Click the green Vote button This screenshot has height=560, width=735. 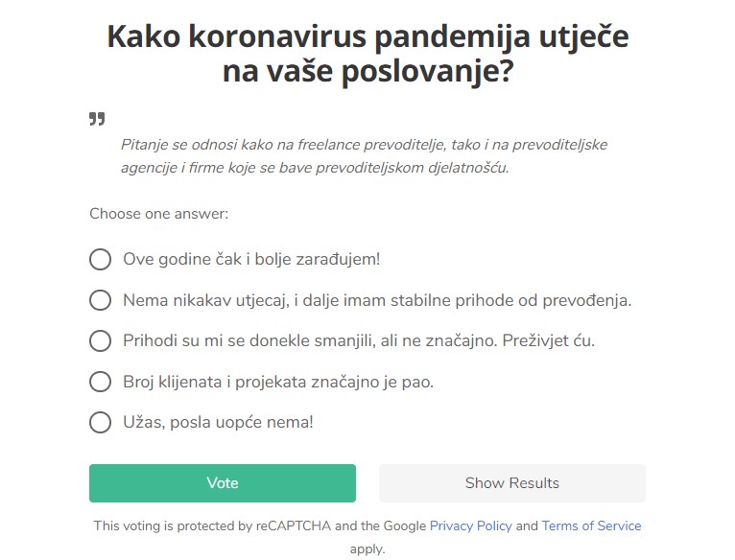[223, 483]
